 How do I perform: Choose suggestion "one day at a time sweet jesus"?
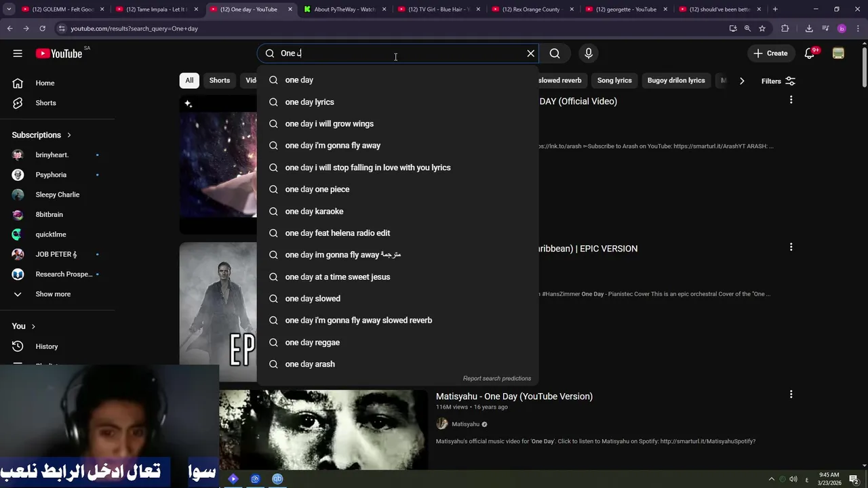tap(398, 277)
